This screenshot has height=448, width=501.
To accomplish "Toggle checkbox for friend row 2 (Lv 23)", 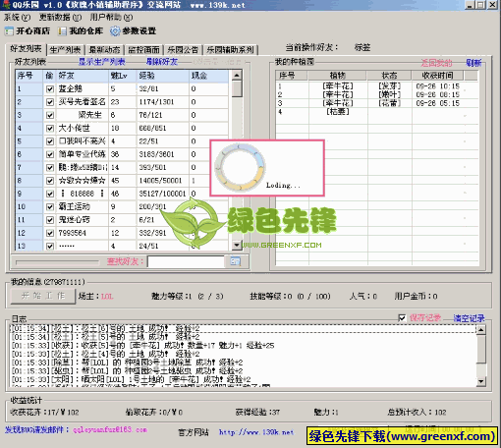I will (x=50, y=102).
